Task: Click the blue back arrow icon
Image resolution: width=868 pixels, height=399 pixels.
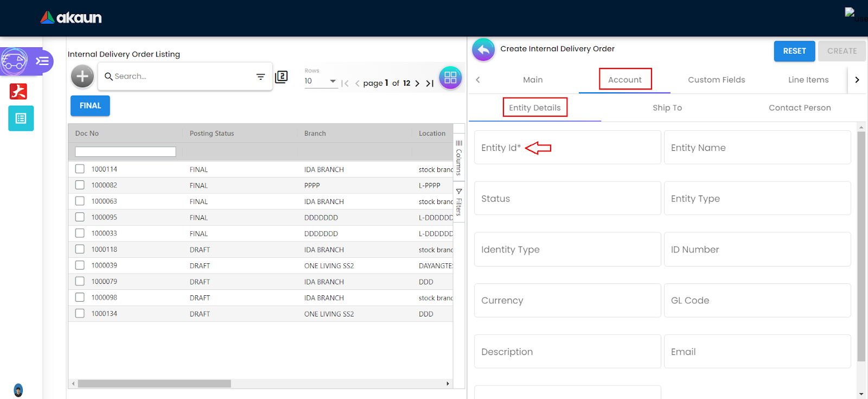Action: [483, 50]
